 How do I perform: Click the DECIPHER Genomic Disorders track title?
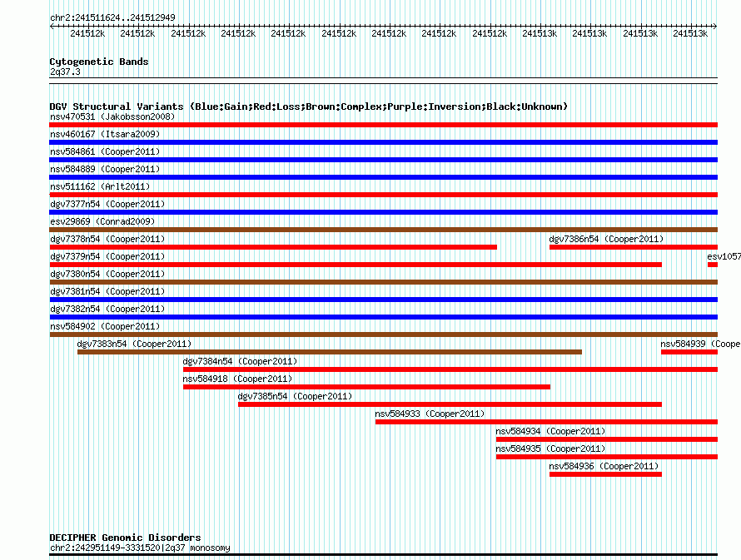(125, 538)
